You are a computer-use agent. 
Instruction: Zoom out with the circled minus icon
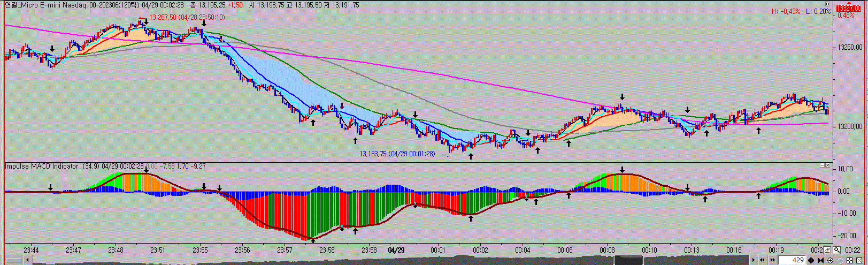coord(840,260)
